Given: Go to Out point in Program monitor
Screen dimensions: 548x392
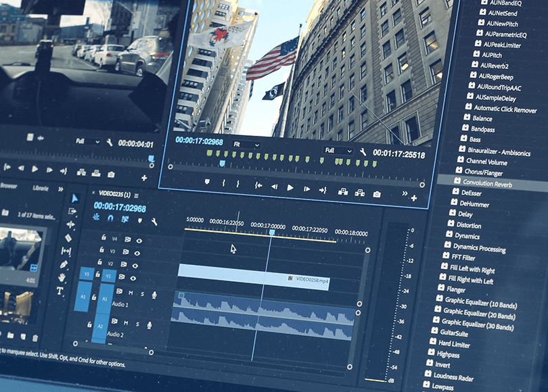Looking at the screenshot, I should tap(323, 190).
